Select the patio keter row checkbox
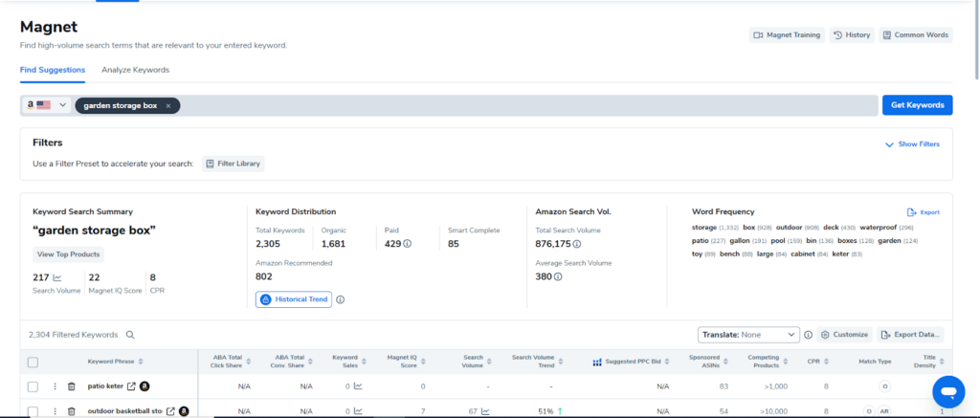Viewport: 980px width, 418px height. [33, 386]
